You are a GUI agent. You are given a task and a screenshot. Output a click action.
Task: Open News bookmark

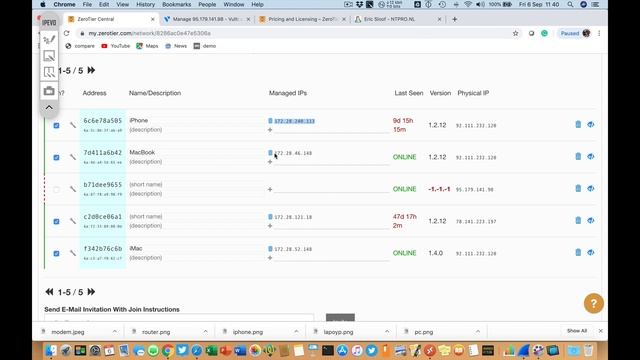point(176,46)
